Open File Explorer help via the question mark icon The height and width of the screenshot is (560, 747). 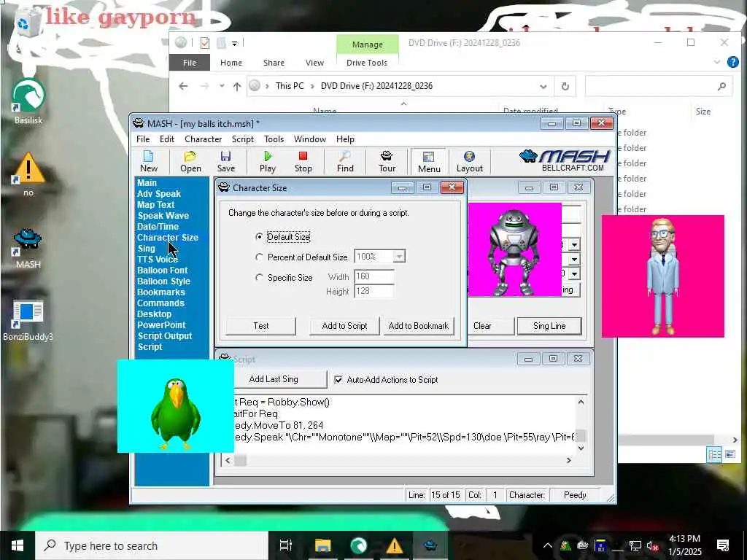coord(732,62)
